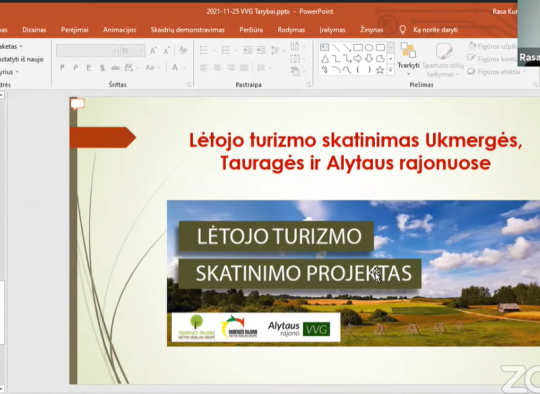Select the slide title Lėtojo turizmo skatinimas
The height and width of the screenshot is (394, 540).
click(x=355, y=152)
